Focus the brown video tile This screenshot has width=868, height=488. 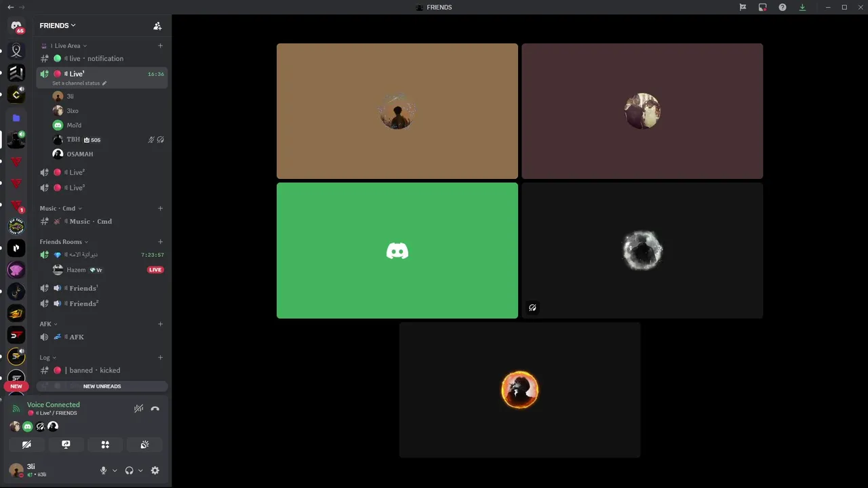[x=397, y=111]
